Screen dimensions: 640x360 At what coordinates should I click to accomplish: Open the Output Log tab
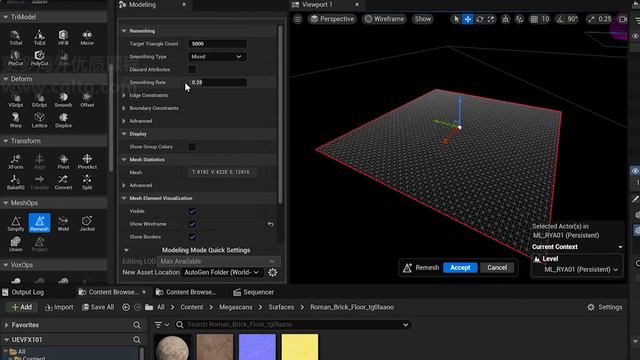(x=23, y=292)
